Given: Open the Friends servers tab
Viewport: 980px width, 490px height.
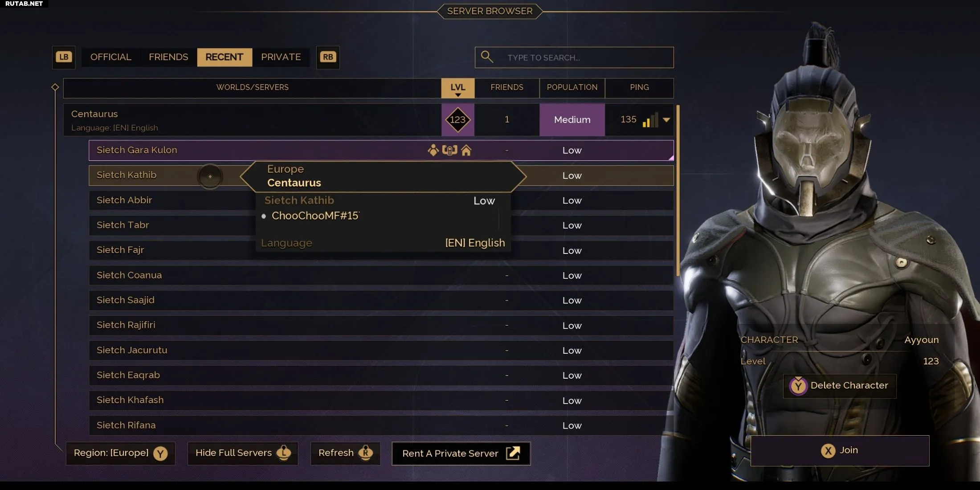Looking at the screenshot, I should 168,57.
